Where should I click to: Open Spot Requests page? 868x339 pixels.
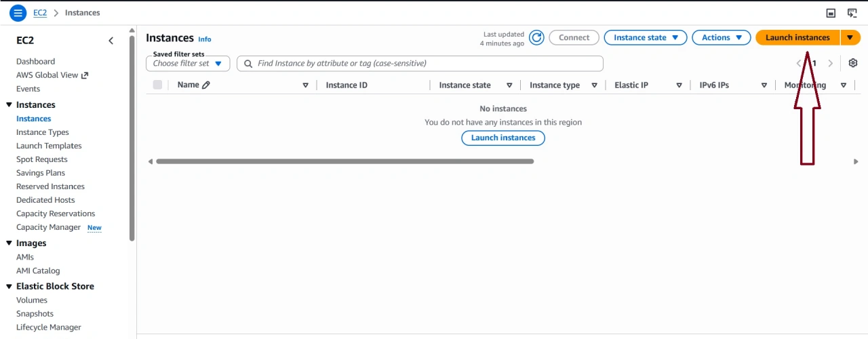(x=42, y=159)
